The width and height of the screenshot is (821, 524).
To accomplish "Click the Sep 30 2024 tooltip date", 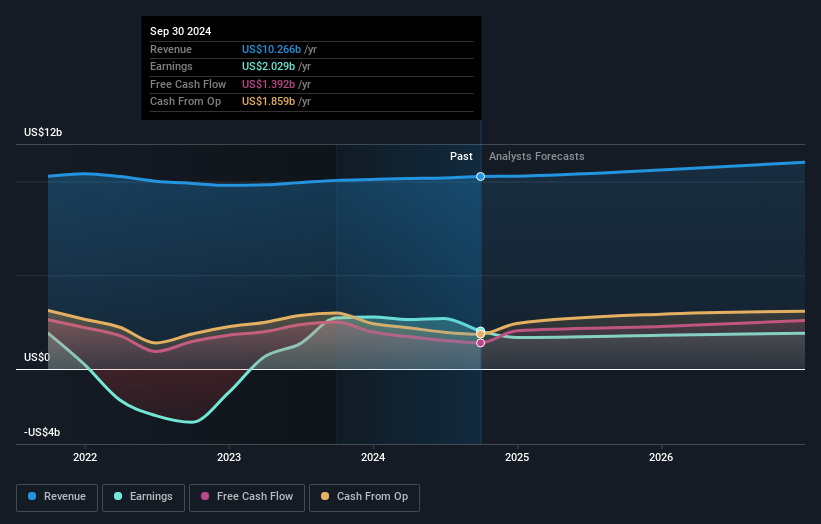I will [181, 31].
